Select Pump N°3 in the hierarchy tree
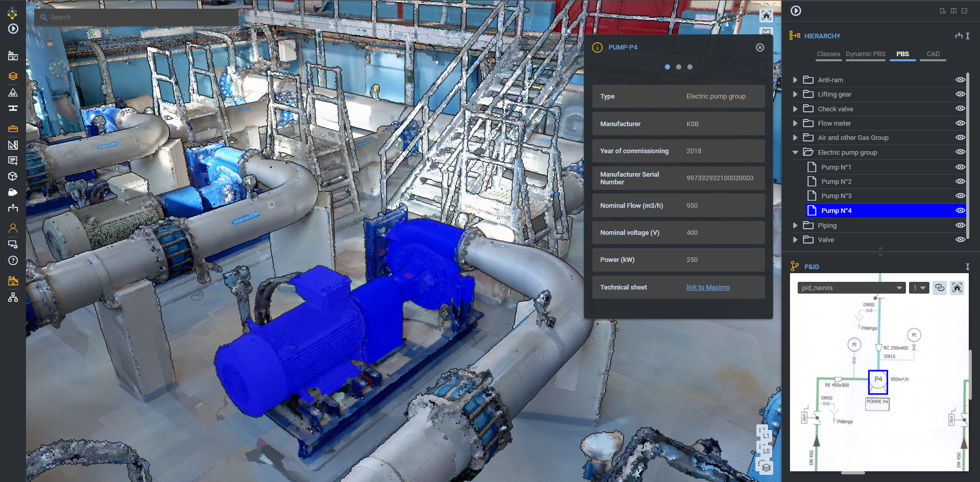 [836, 196]
